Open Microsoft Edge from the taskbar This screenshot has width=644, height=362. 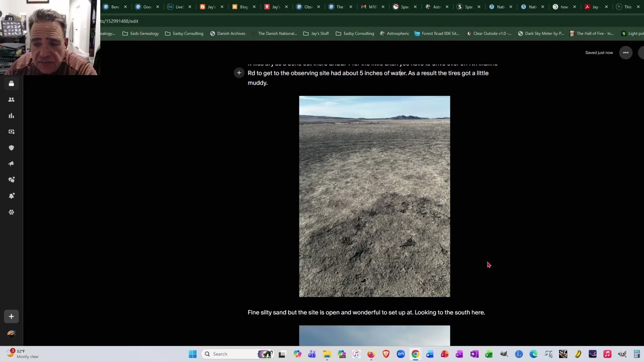(533, 354)
